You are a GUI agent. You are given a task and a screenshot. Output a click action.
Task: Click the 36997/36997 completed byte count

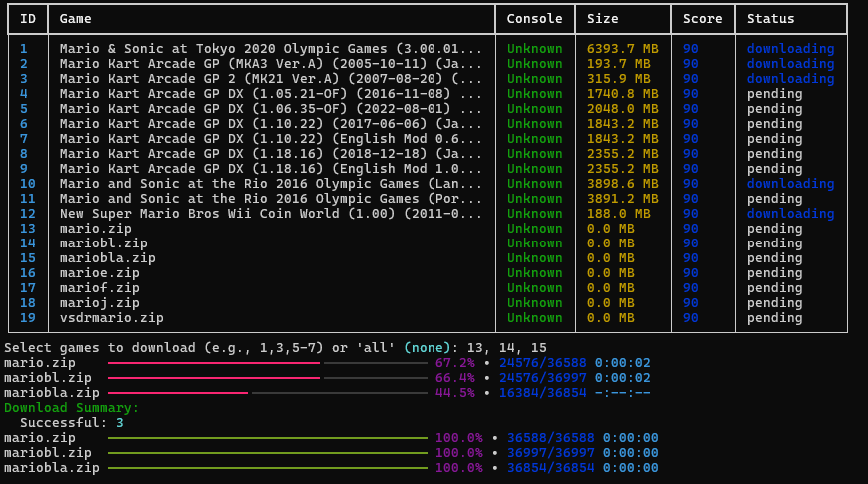click(550, 453)
